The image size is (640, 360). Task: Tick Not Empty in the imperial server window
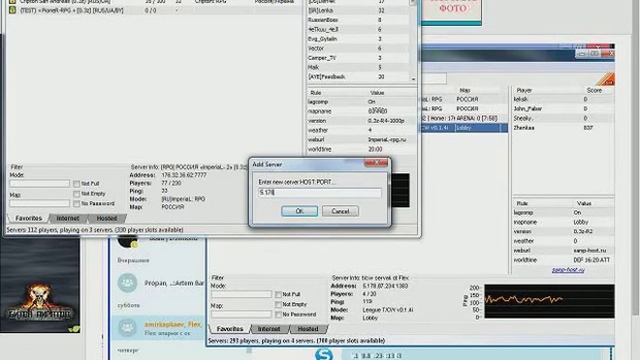click(76, 193)
